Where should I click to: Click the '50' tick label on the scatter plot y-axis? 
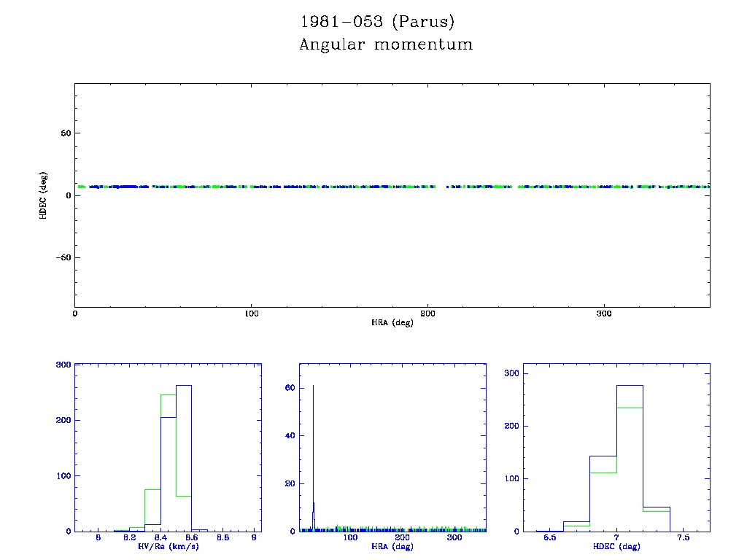point(64,133)
